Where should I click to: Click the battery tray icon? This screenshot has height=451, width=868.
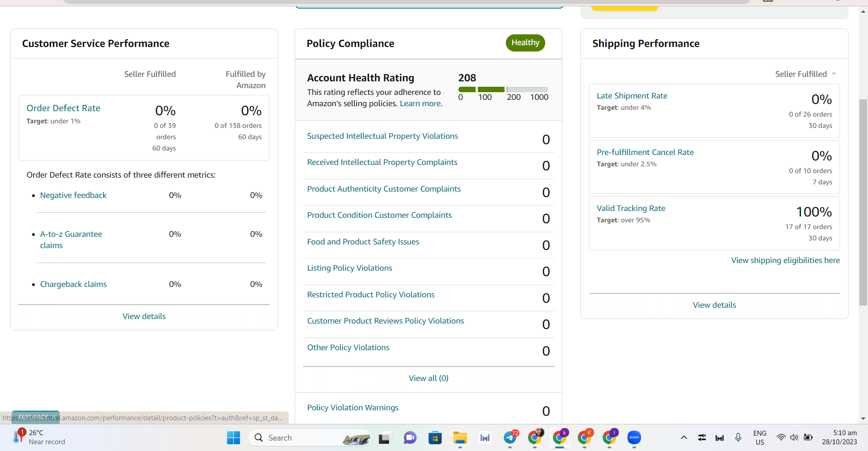pos(808,437)
